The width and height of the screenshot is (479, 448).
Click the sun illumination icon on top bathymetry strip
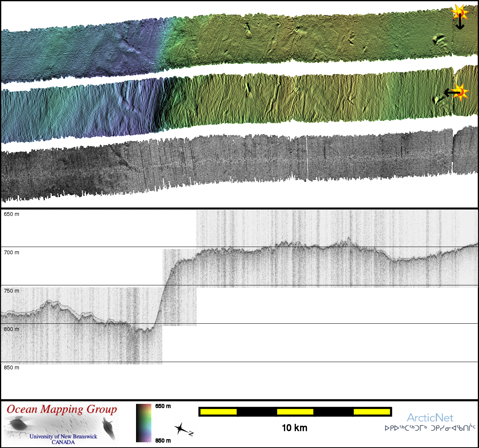(x=460, y=12)
